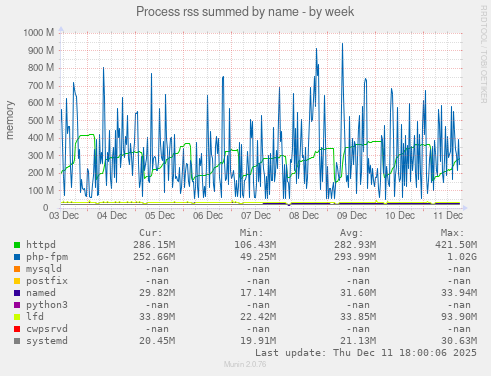Screen dimensions: 491x376
Task: Click php-fpm current value 252.66M
Action: [154, 257]
